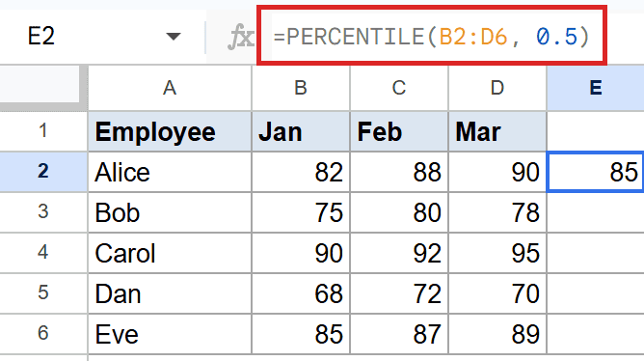Click Bob's Jan value 75

301,212
